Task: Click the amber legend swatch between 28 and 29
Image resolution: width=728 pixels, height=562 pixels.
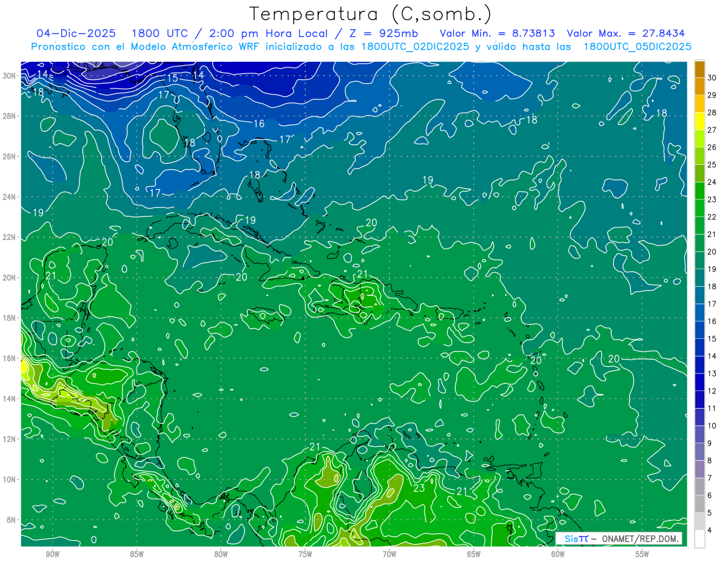Action: coord(699,104)
